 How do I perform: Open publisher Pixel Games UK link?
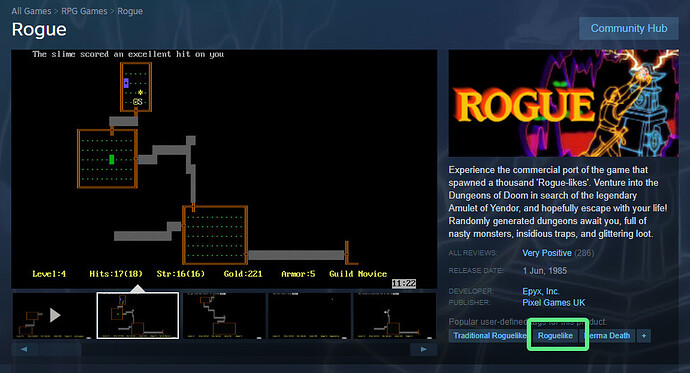(x=554, y=303)
